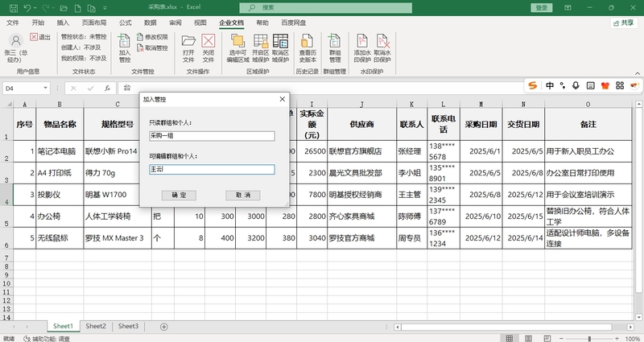
Task: Click 取消水印保护 icon
Action: pos(382,41)
